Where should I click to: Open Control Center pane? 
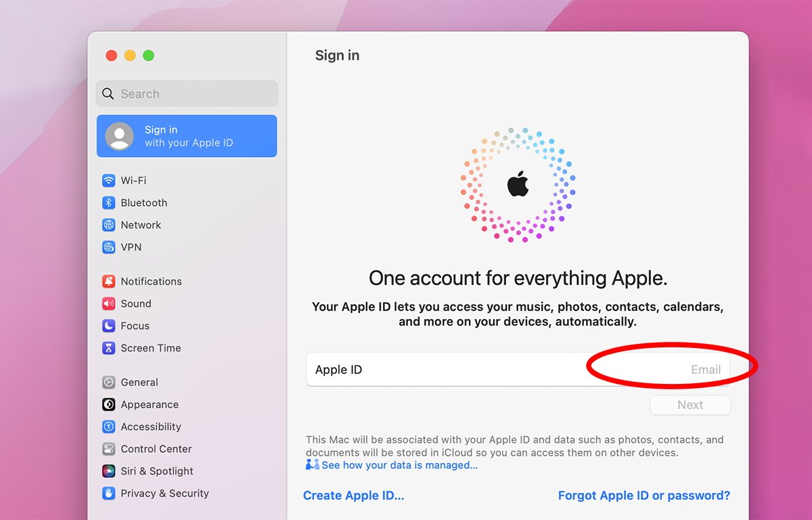[156, 449]
